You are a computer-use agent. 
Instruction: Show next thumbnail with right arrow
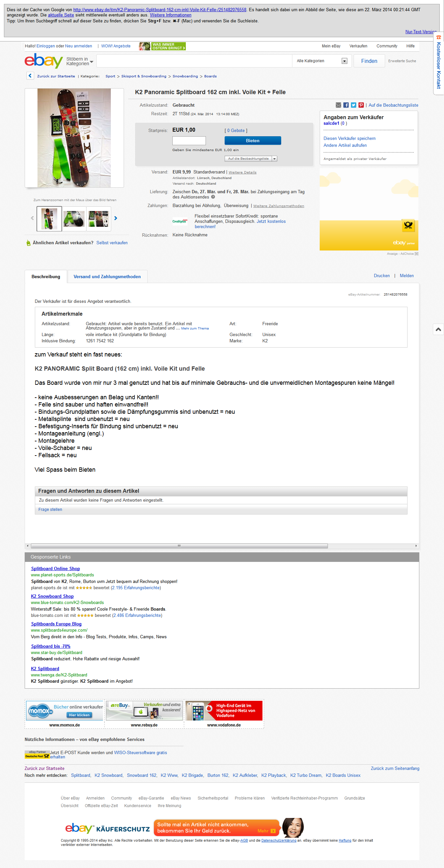click(x=116, y=218)
